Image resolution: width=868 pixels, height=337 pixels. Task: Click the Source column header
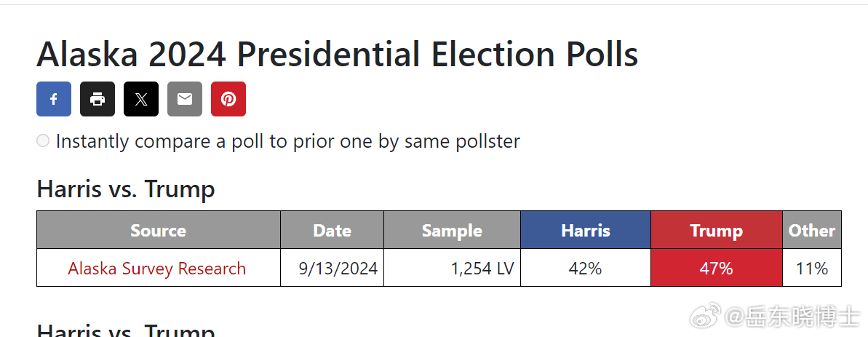[x=159, y=230]
